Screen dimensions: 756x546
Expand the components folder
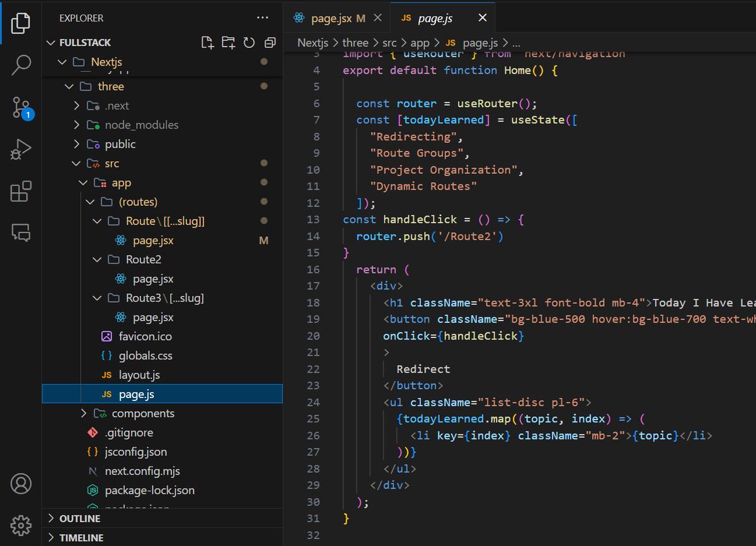[x=162, y=413]
